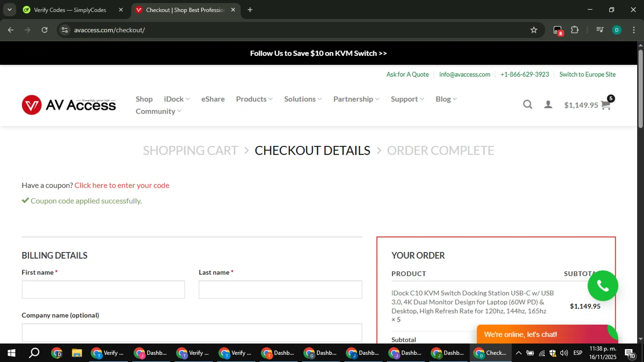Select the Checkout browser tab

(185, 10)
